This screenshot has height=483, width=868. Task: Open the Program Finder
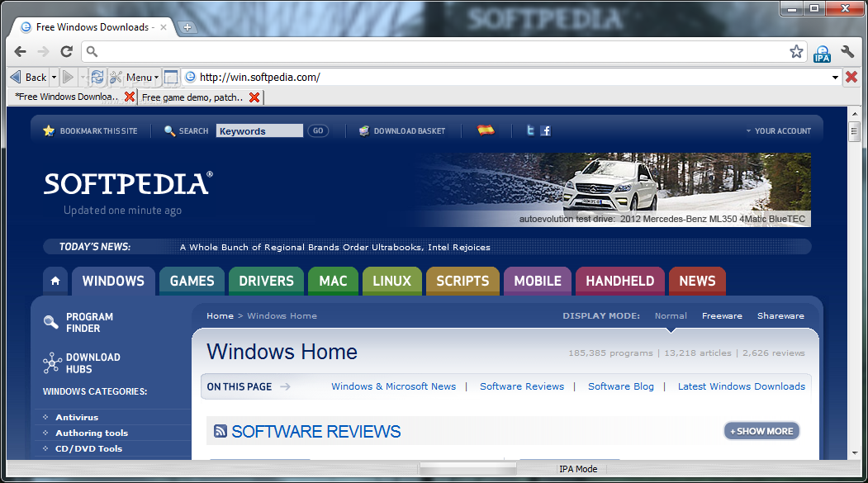78,323
